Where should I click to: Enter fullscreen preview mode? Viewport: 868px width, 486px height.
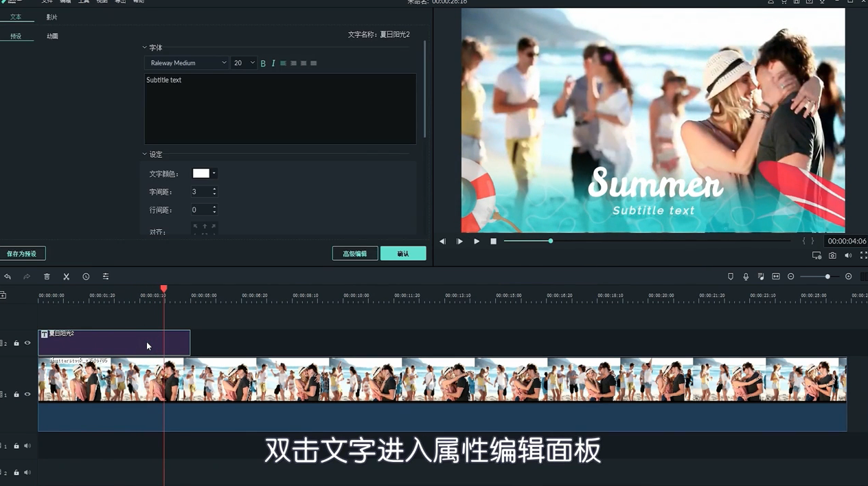click(x=863, y=255)
